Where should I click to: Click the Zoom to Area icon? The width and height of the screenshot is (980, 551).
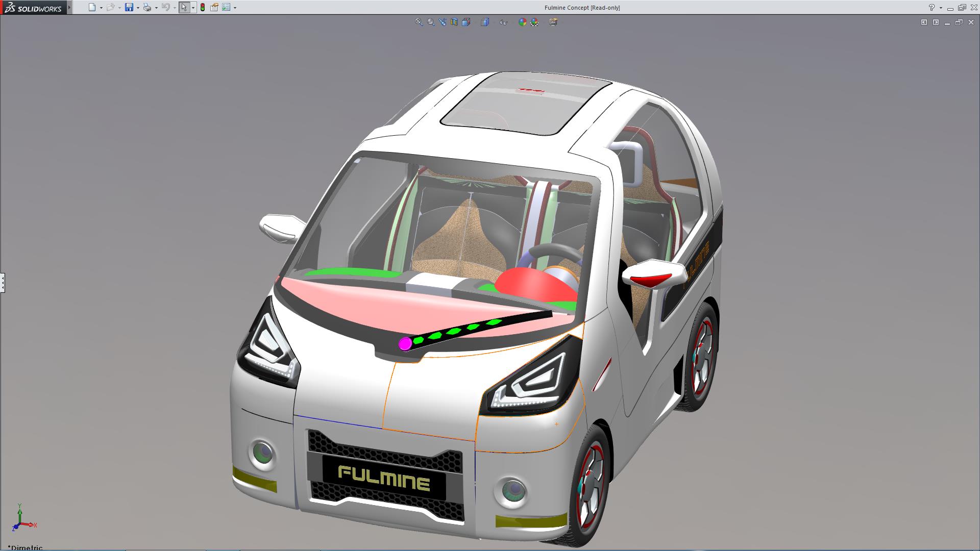click(x=431, y=22)
